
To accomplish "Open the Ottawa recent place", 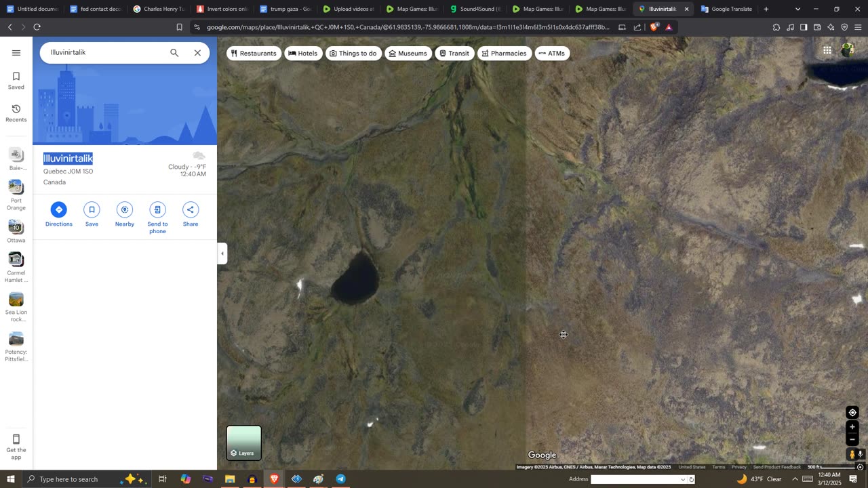I will coord(16,231).
